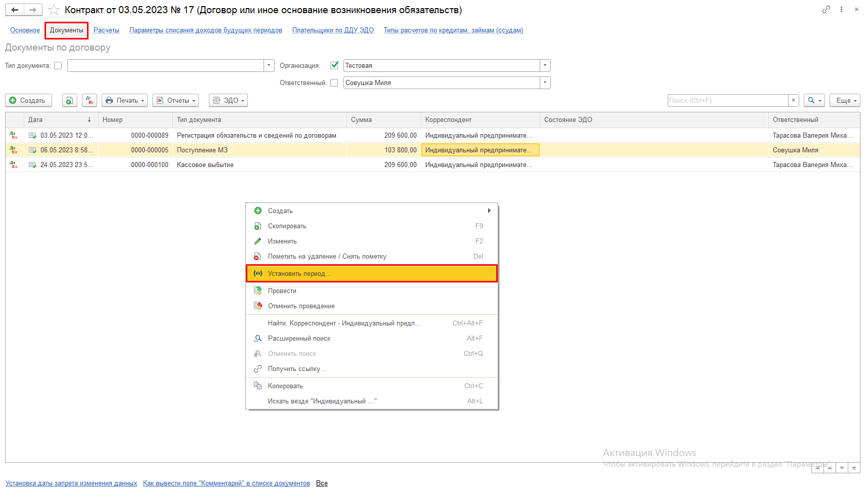Screen dimensions: 868x493
Task: Choose Провести in the context menu
Action: click(x=372, y=291)
